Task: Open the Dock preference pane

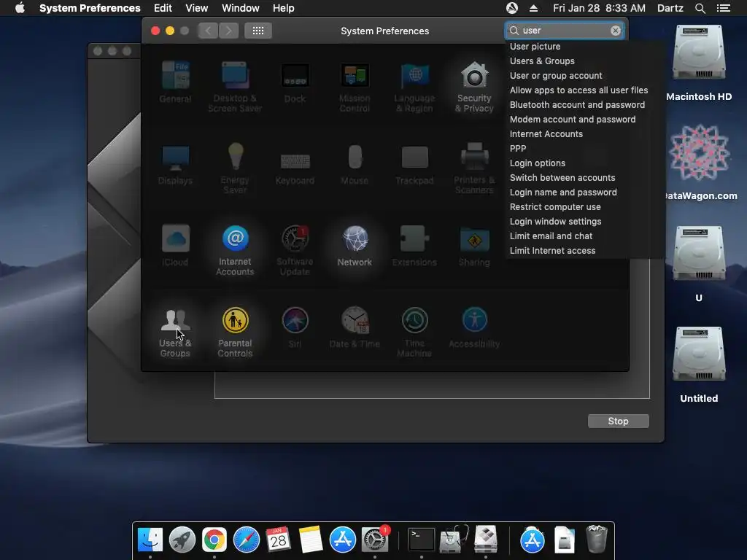Action: [295, 82]
